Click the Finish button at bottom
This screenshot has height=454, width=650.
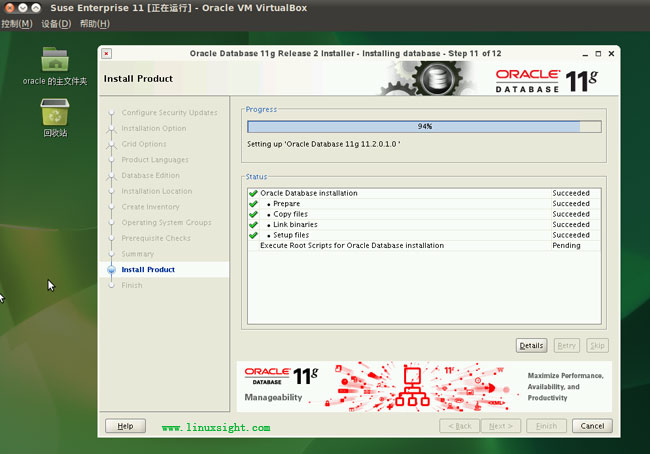click(x=546, y=426)
